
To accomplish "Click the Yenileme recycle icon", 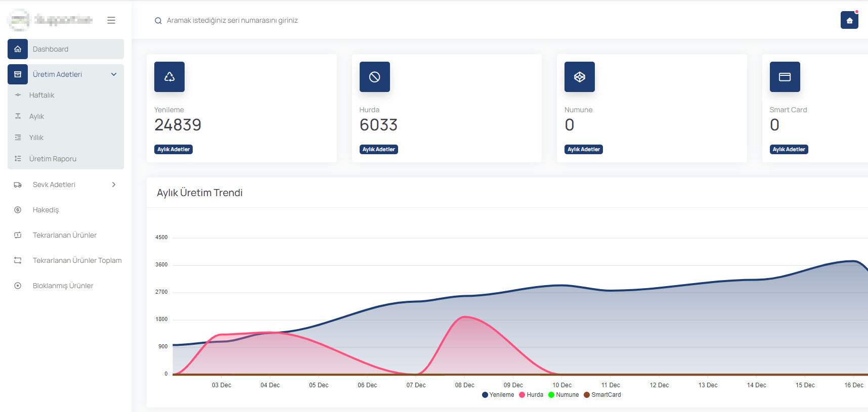I will pyautogui.click(x=169, y=77).
